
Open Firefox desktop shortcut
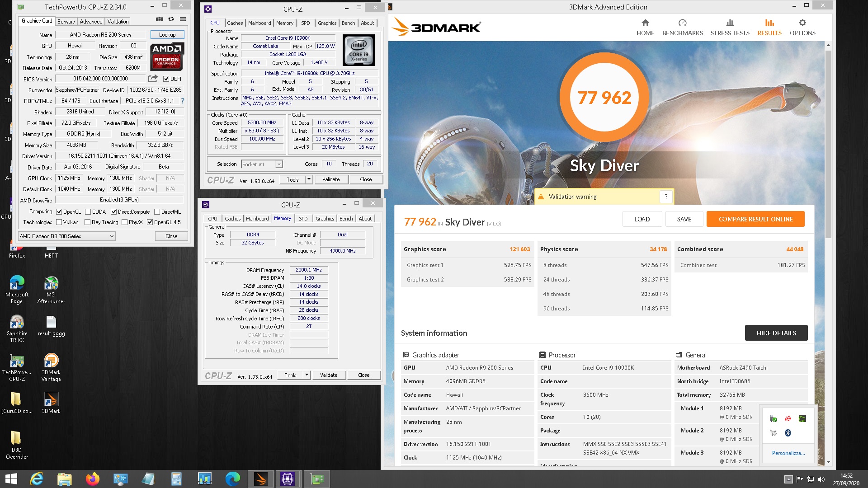pos(17,249)
